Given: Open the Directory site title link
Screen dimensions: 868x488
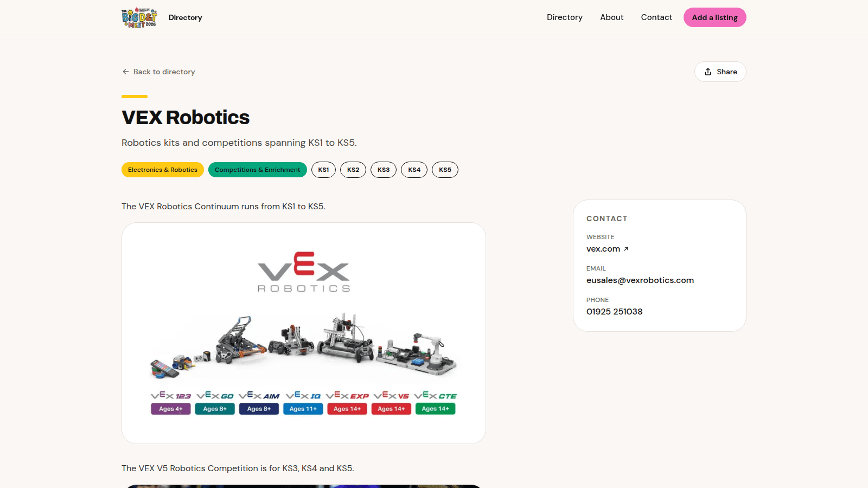Looking at the screenshot, I should point(186,17).
